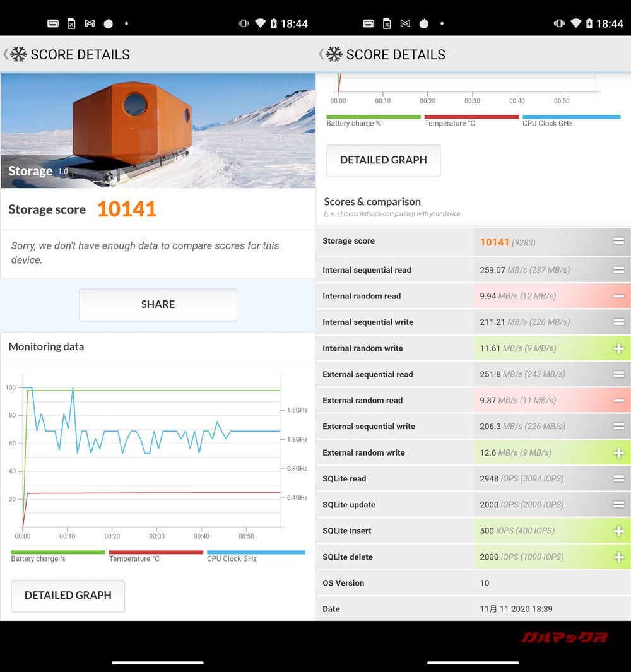Click the plus icon for External random write
This screenshot has width=631, height=672.
[618, 452]
